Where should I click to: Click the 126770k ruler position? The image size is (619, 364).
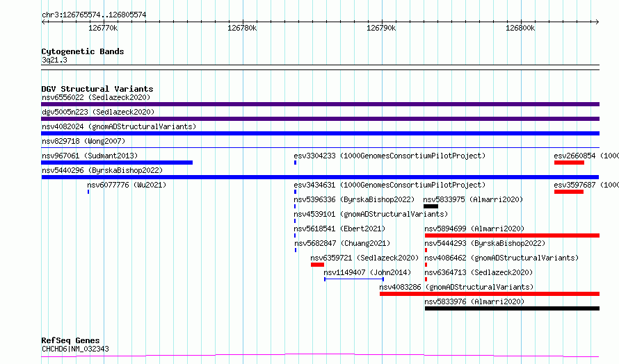pos(103,28)
